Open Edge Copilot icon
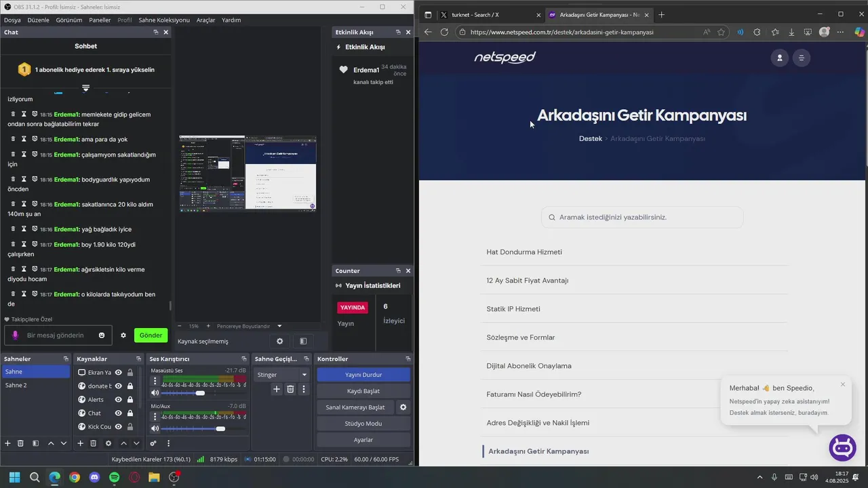 click(x=859, y=32)
